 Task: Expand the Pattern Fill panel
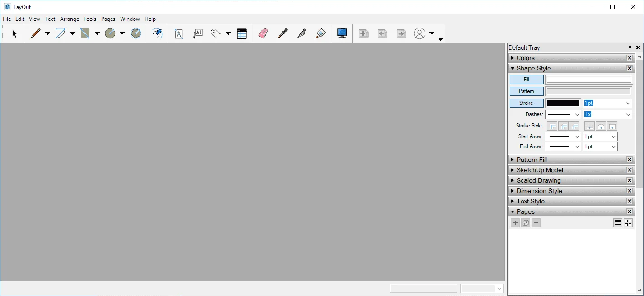[x=513, y=160]
